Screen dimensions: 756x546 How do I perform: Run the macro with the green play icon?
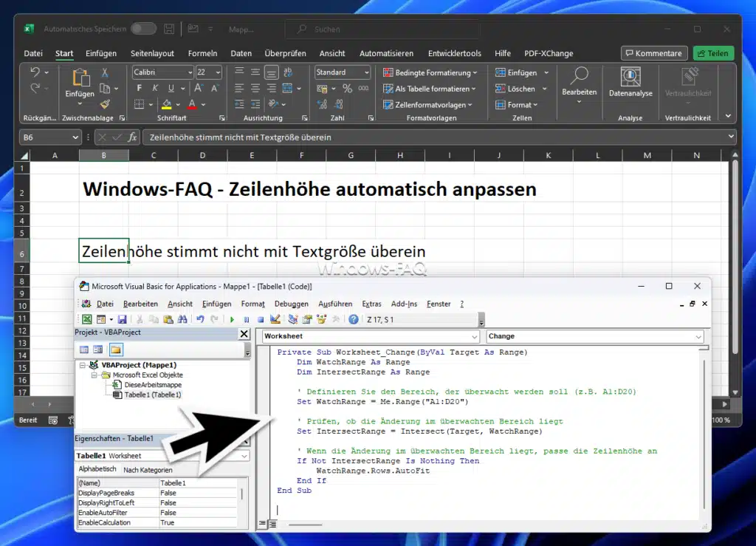pyautogui.click(x=232, y=319)
